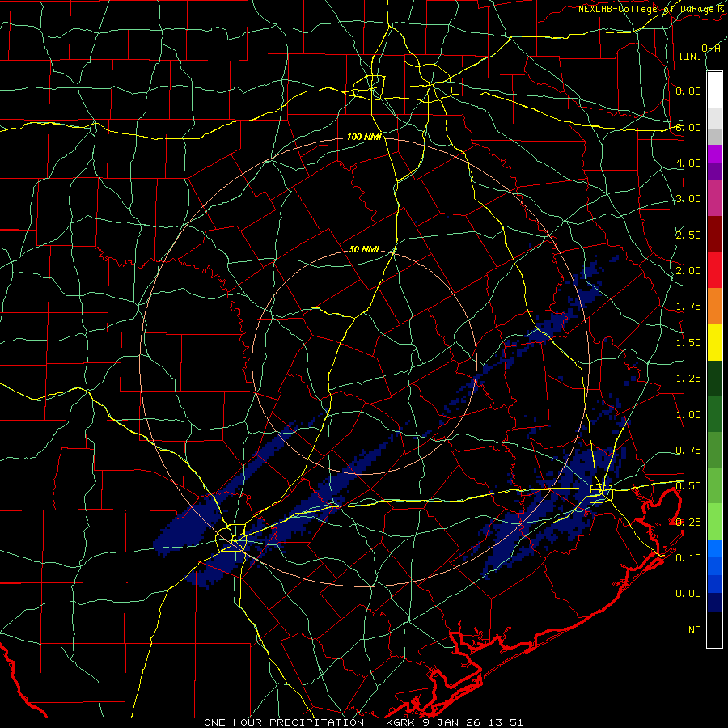
Task: Pick the orange swatch in the legend
Action: point(714,307)
